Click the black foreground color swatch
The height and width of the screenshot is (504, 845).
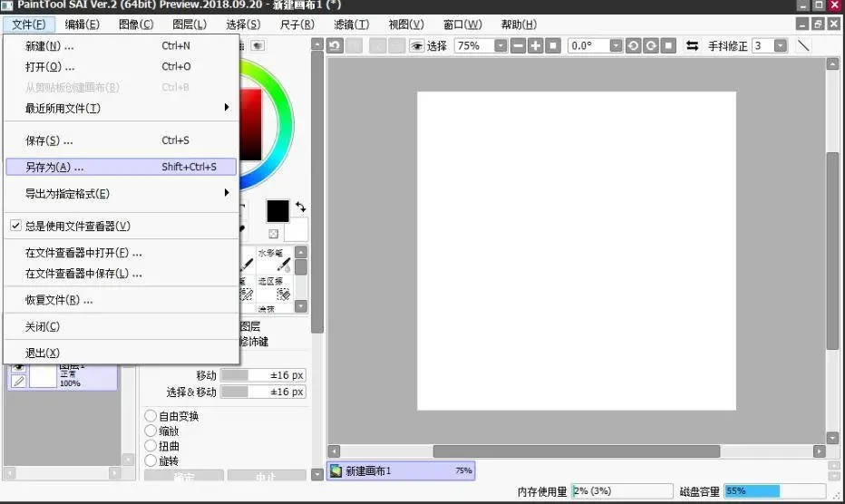277,211
